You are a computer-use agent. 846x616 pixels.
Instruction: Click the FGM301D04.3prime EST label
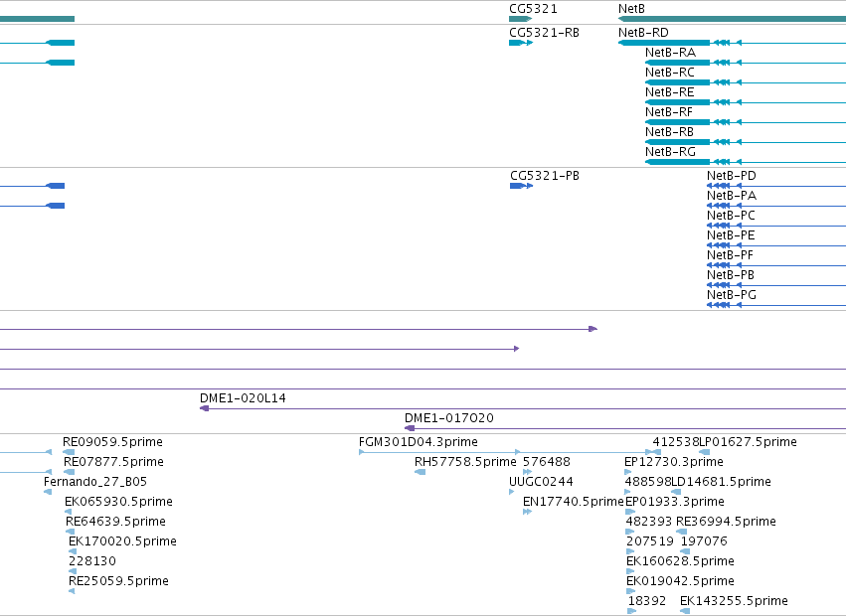coord(419,442)
